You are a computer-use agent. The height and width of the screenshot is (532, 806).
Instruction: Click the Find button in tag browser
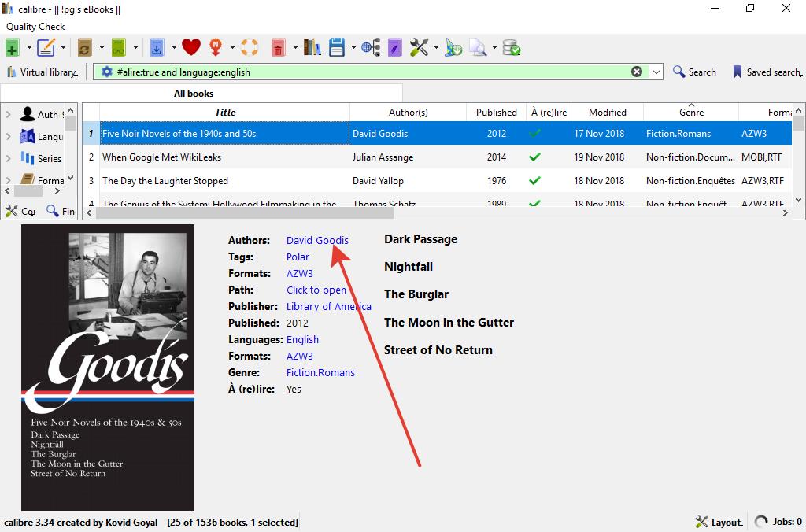point(60,211)
